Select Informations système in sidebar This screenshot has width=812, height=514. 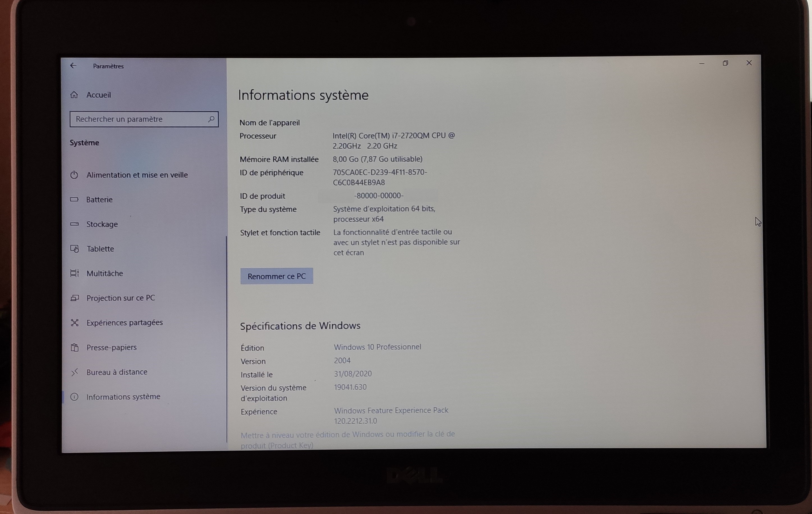(x=123, y=397)
